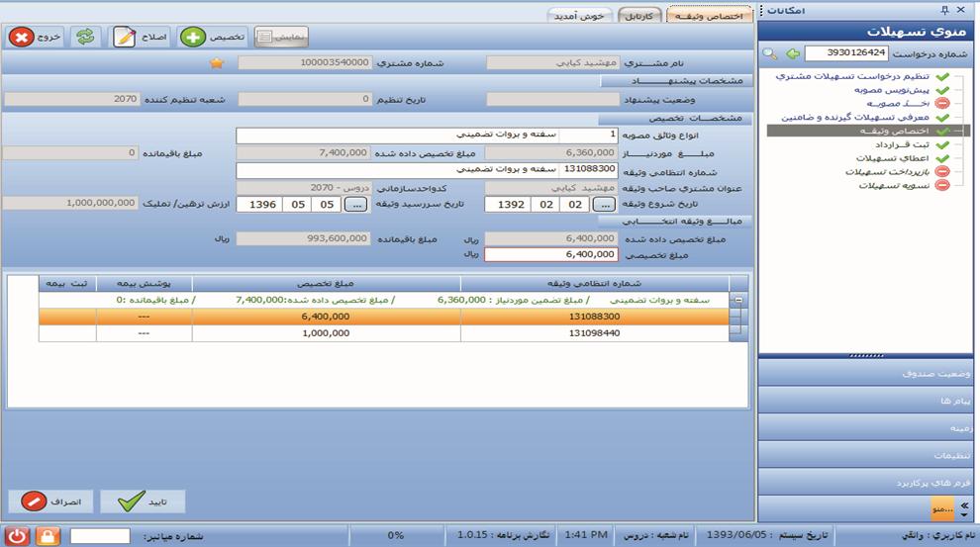980x547 pixels.
Task: Click the magnifier search icon in facilities menu
Action: point(769,53)
